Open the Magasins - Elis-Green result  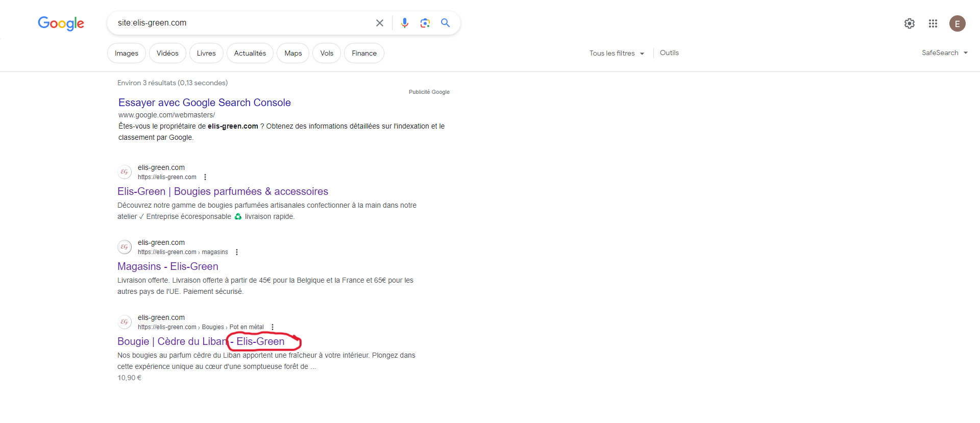click(168, 266)
